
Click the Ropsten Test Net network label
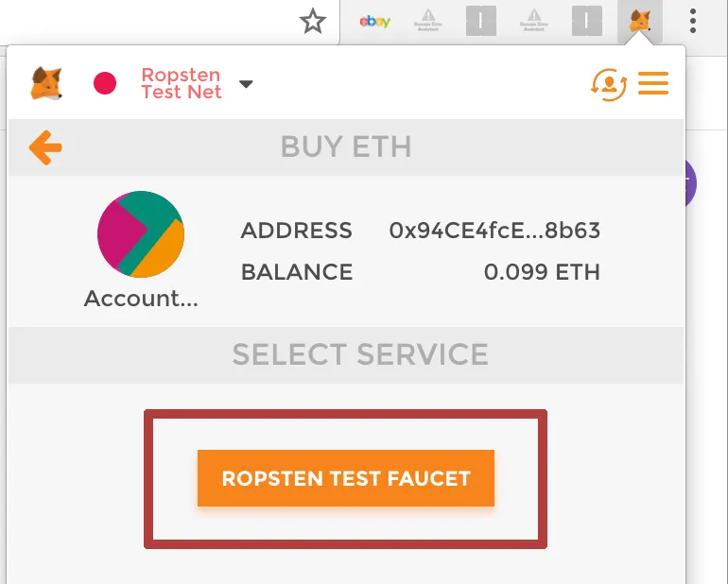tap(182, 83)
